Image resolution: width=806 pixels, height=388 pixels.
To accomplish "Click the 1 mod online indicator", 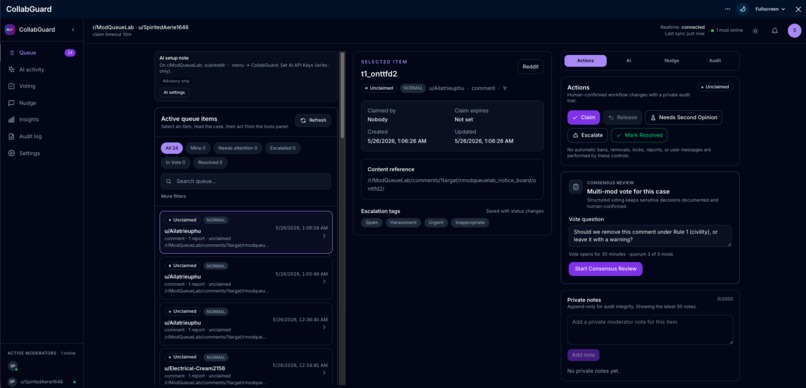I will (x=727, y=30).
